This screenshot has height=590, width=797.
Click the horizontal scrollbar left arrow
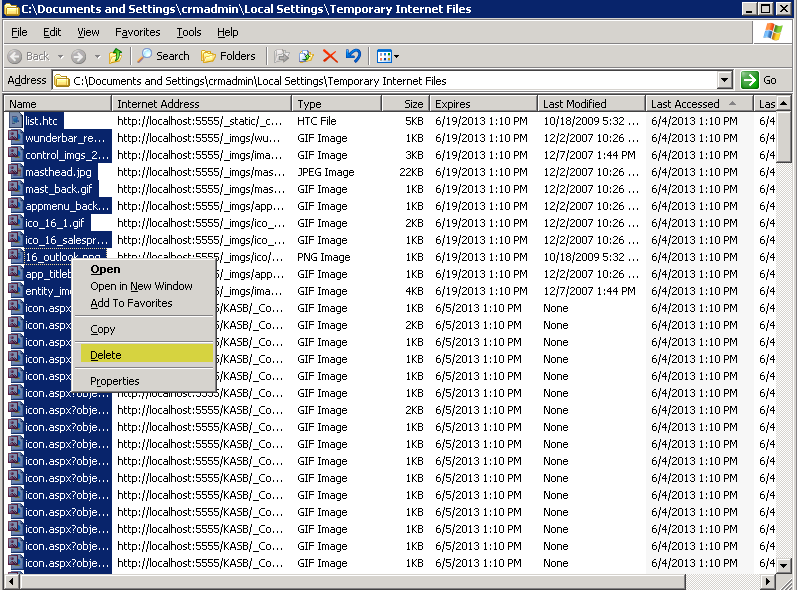[11, 581]
